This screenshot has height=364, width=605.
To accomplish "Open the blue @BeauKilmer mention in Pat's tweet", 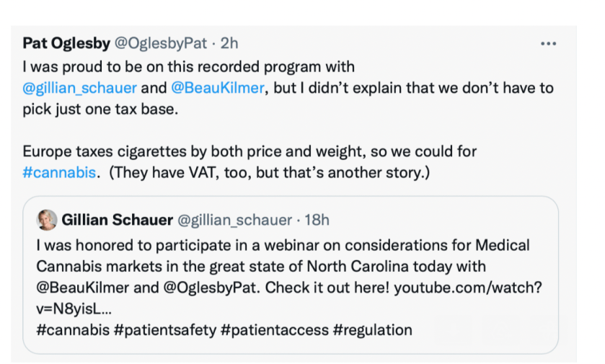I will click(x=217, y=88).
